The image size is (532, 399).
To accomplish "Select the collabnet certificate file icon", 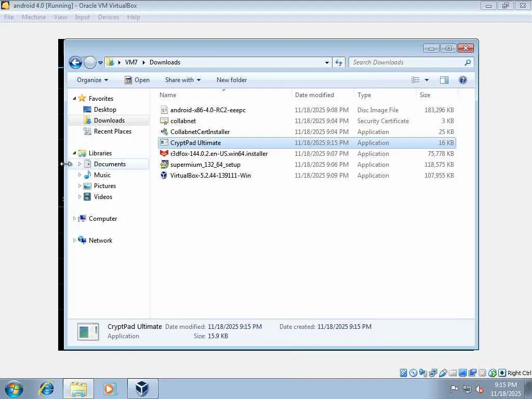I will click(x=164, y=121).
